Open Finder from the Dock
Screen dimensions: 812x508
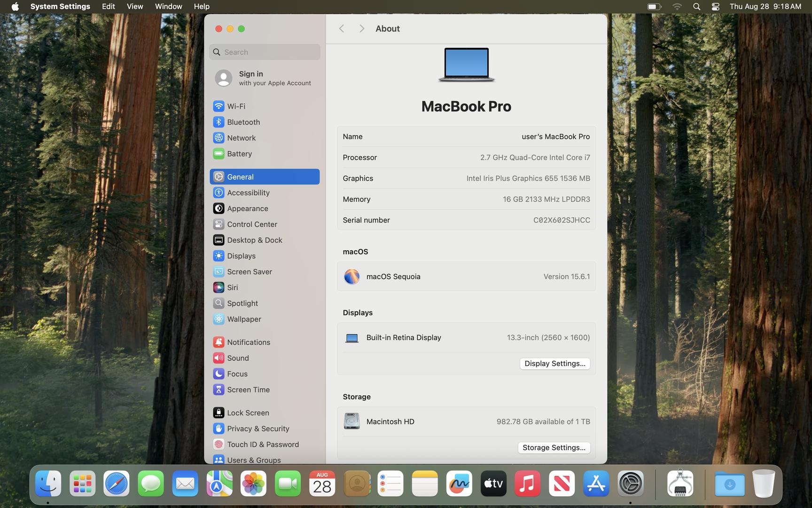coord(48,484)
